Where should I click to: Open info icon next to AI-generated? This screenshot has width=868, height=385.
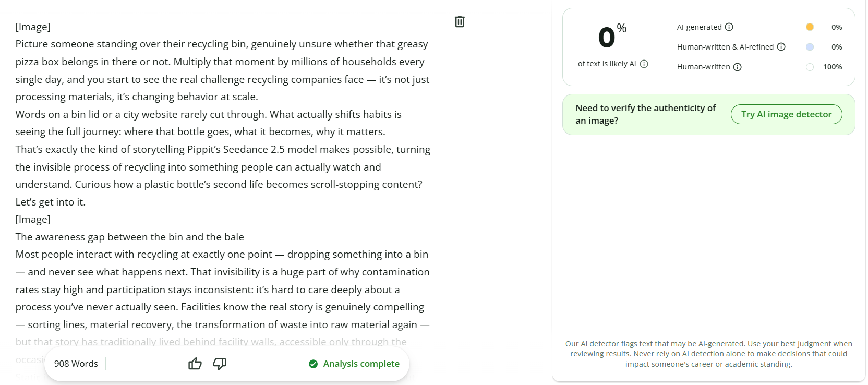point(729,27)
